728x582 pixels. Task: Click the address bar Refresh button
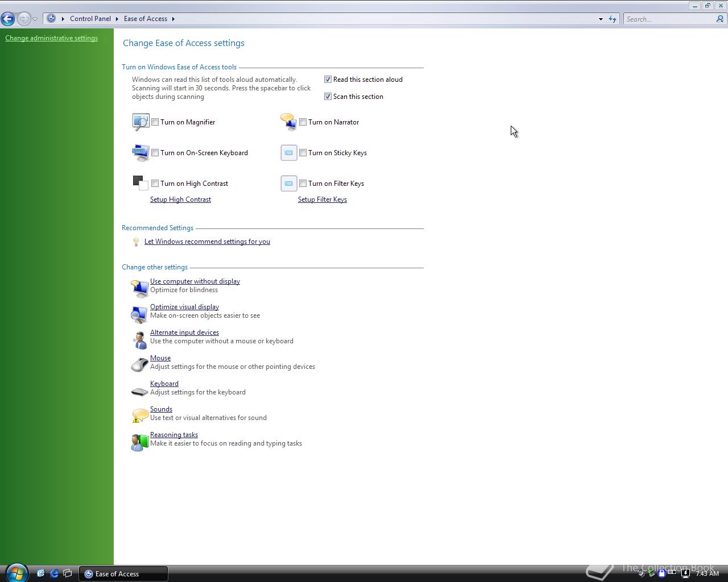(x=613, y=19)
